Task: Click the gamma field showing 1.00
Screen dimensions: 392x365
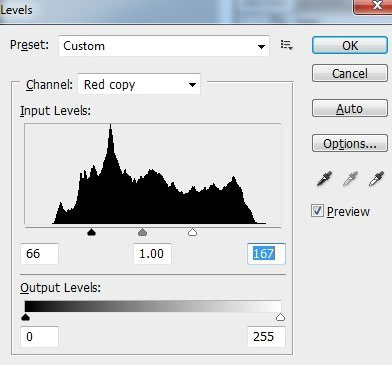Action: pyautogui.click(x=152, y=254)
